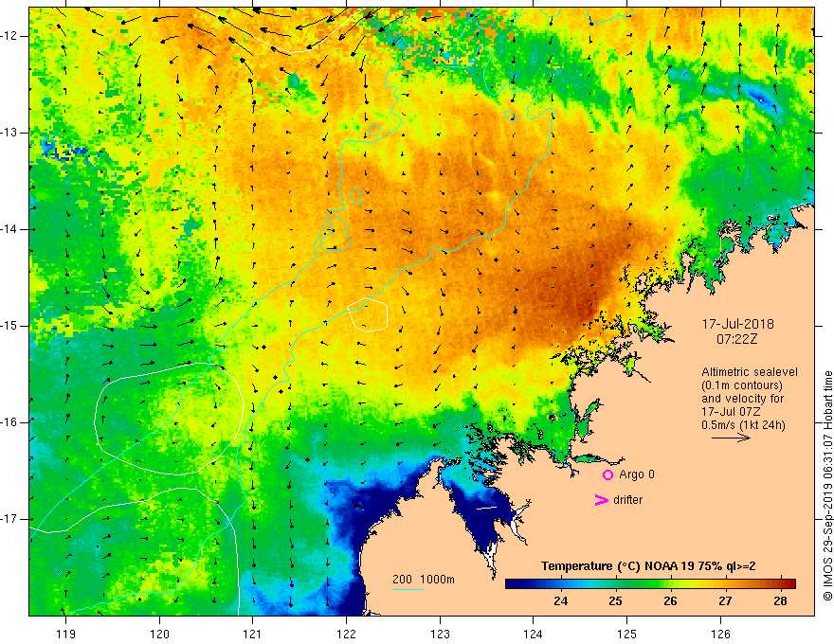Select the time text 07:22Z

coord(736,339)
